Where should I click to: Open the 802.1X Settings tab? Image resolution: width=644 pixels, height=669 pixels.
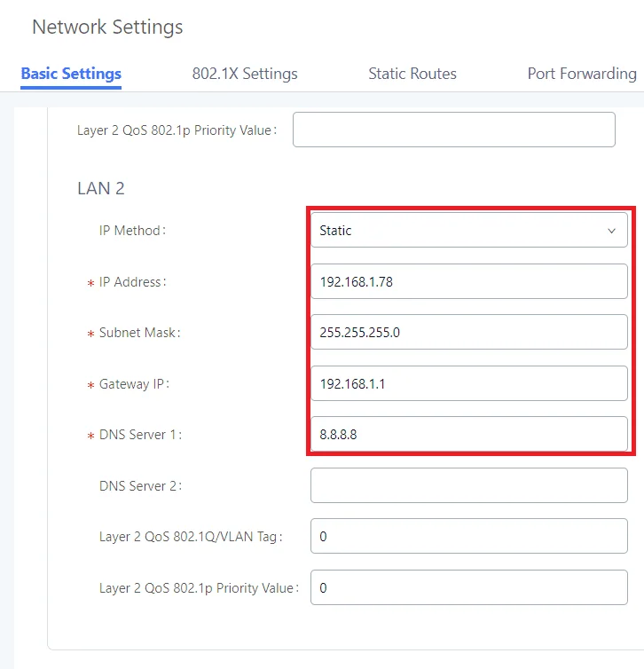click(245, 74)
